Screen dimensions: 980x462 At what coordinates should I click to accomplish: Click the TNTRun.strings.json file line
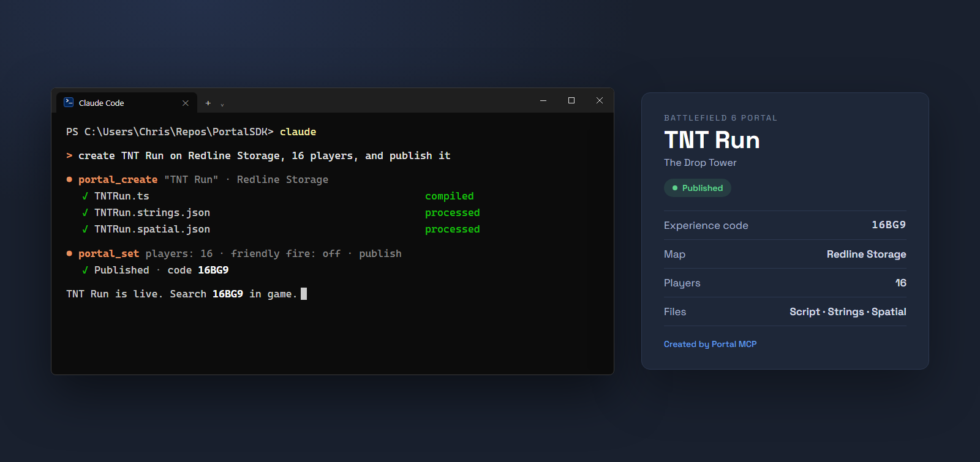click(x=152, y=212)
